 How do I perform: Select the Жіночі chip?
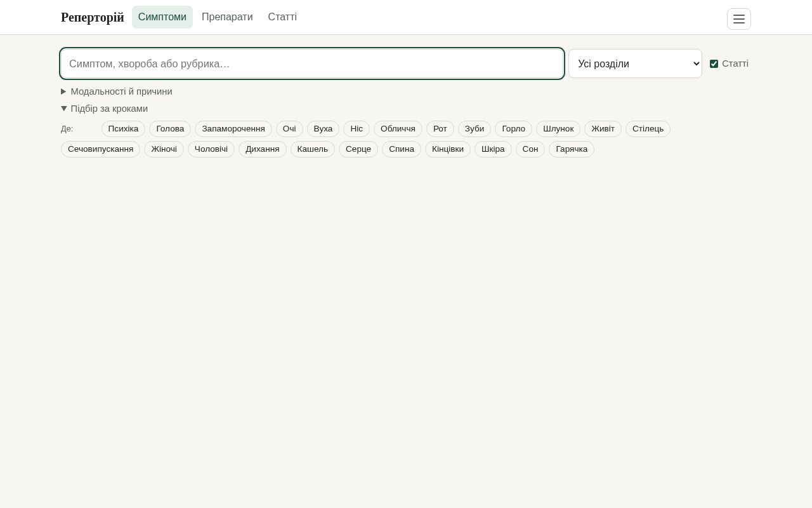pyautogui.click(x=164, y=149)
